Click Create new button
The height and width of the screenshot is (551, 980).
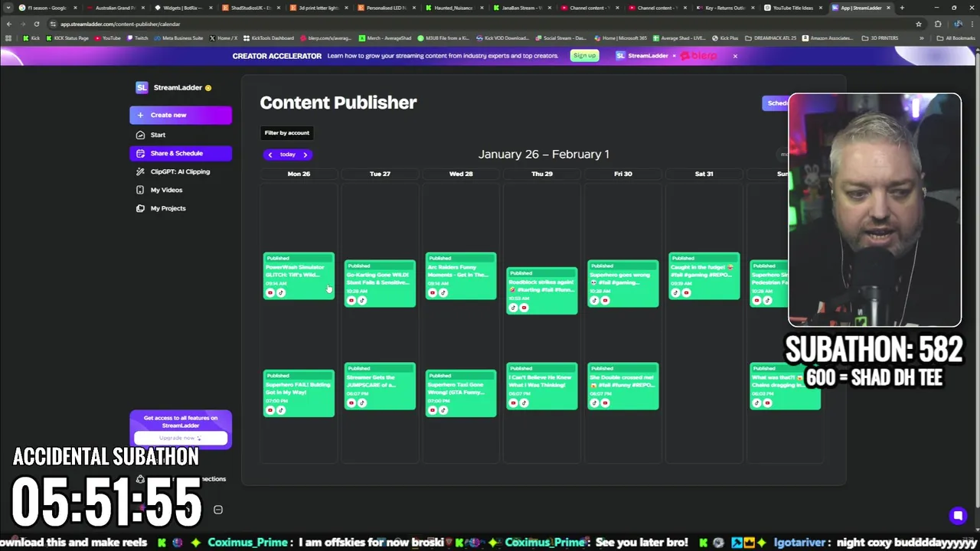coord(181,115)
